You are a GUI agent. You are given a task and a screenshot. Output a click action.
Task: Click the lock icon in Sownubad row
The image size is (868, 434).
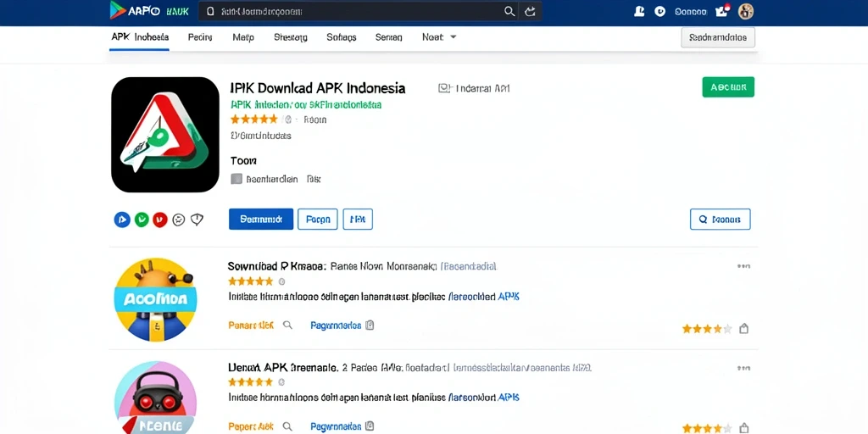[744, 328]
